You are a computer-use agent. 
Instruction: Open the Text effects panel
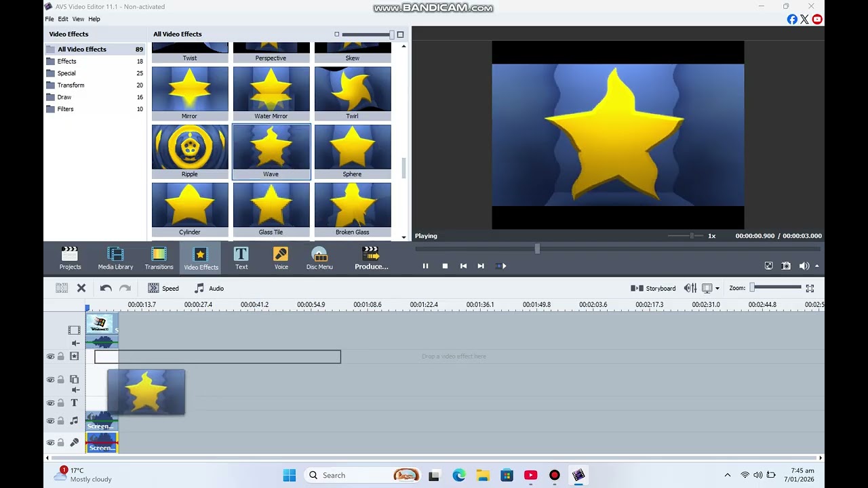click(x=241, y=258)
